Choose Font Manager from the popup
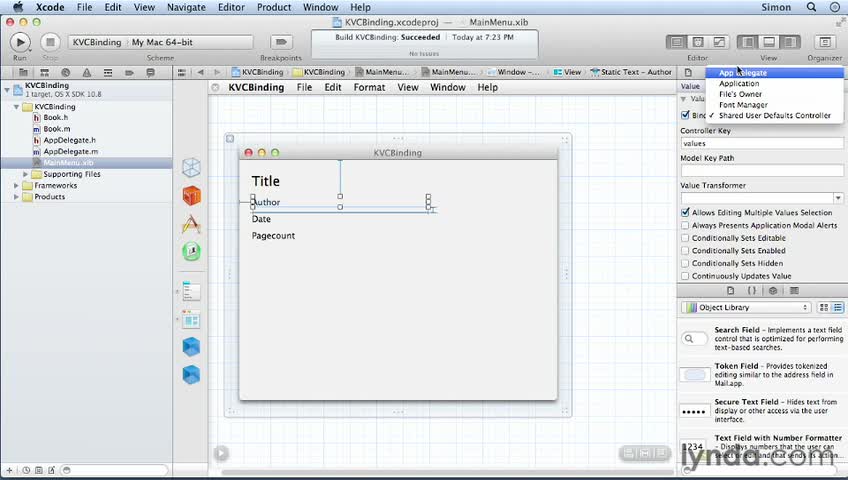This screenshot has height=480, width=848. click(774, 105)
